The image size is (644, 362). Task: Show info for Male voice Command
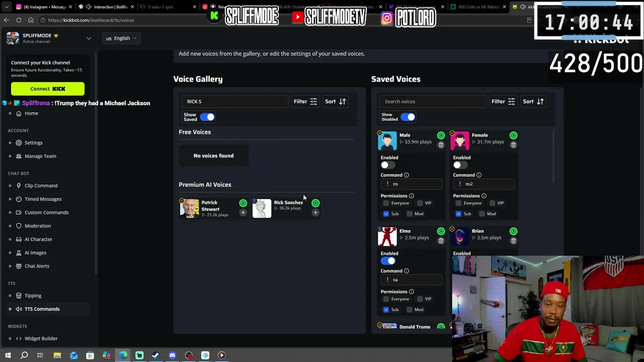click(x=407, y=175)
